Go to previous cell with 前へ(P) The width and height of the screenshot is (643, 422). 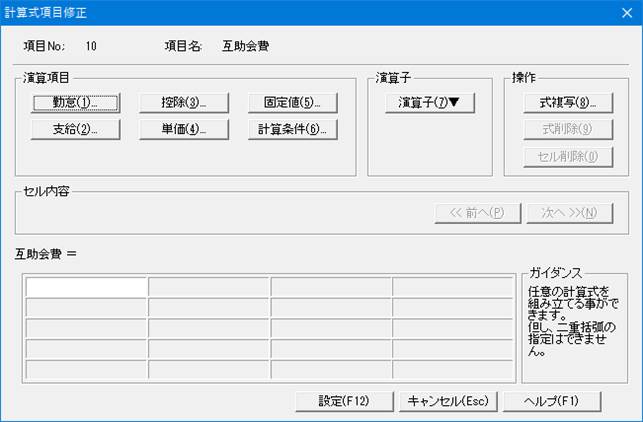click(478, 213)
